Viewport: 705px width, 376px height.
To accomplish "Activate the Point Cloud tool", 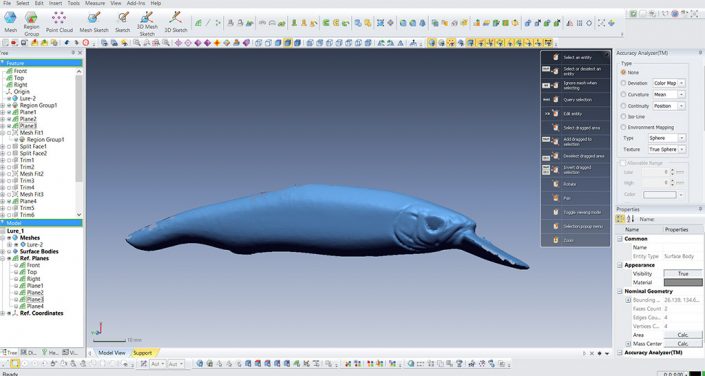I will pos(59,18).
